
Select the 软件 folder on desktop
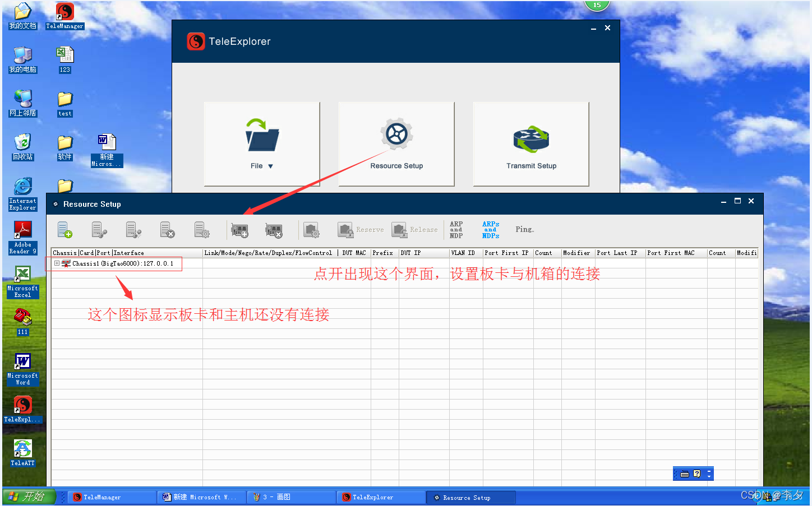65,147
